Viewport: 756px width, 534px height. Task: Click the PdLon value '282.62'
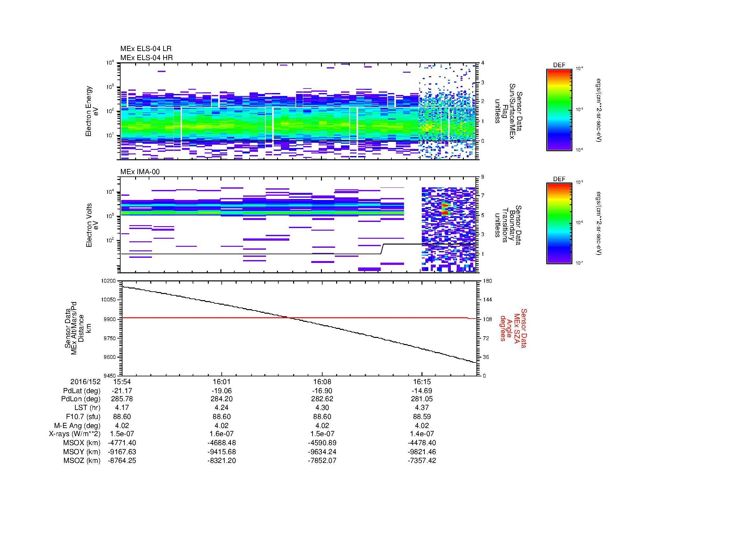pos(322,399)
